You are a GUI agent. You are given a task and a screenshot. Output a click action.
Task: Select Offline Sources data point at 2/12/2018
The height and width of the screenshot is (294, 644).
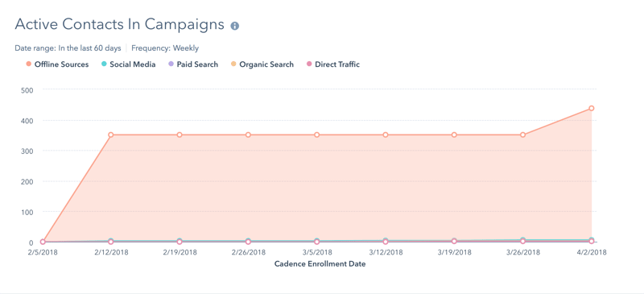(x=111, y=135)
